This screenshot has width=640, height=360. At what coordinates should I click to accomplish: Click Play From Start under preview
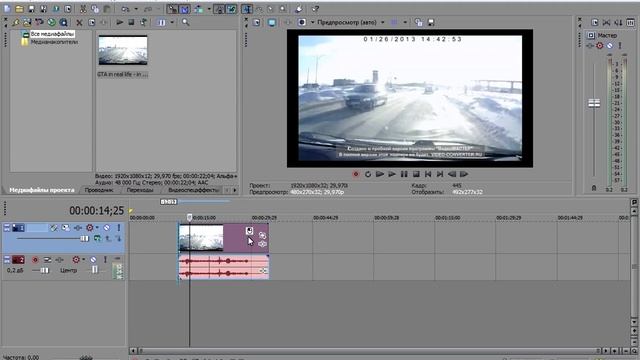380,174
